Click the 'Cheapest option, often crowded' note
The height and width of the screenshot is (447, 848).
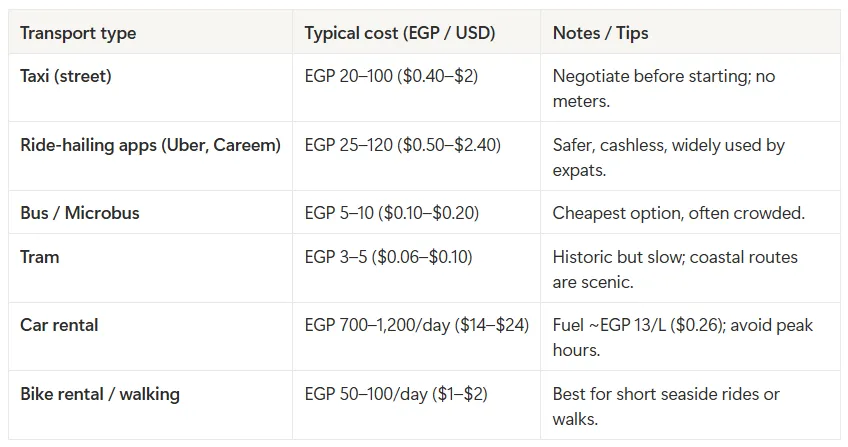tap(679, 213)
